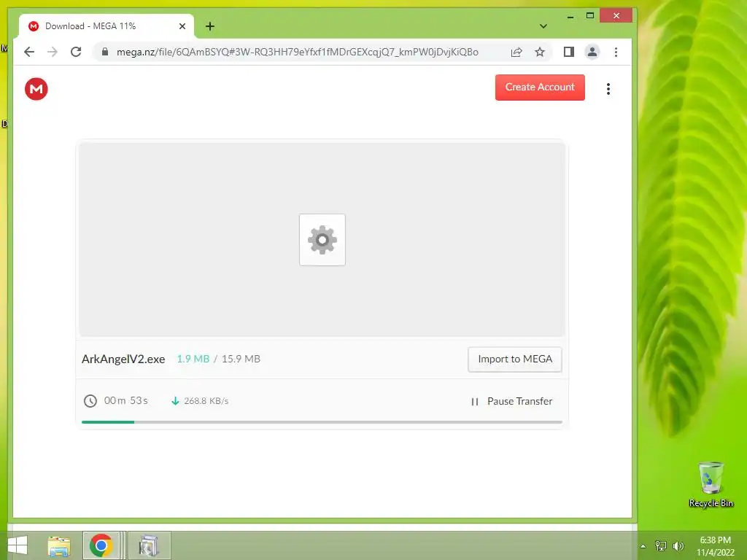
Task: Select the Recycle Bin desktop icon
Action: [x=711, y=484]
